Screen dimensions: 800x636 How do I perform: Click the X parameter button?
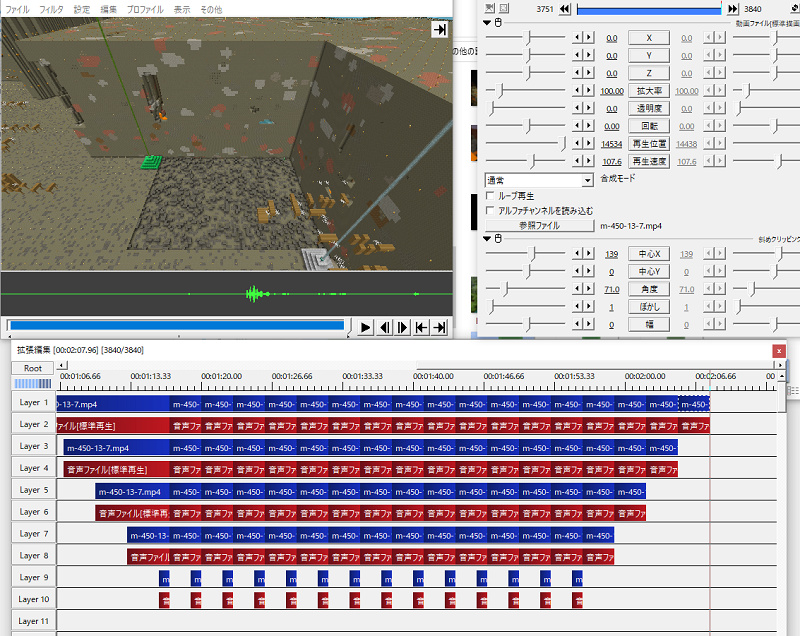pos(649,38)
